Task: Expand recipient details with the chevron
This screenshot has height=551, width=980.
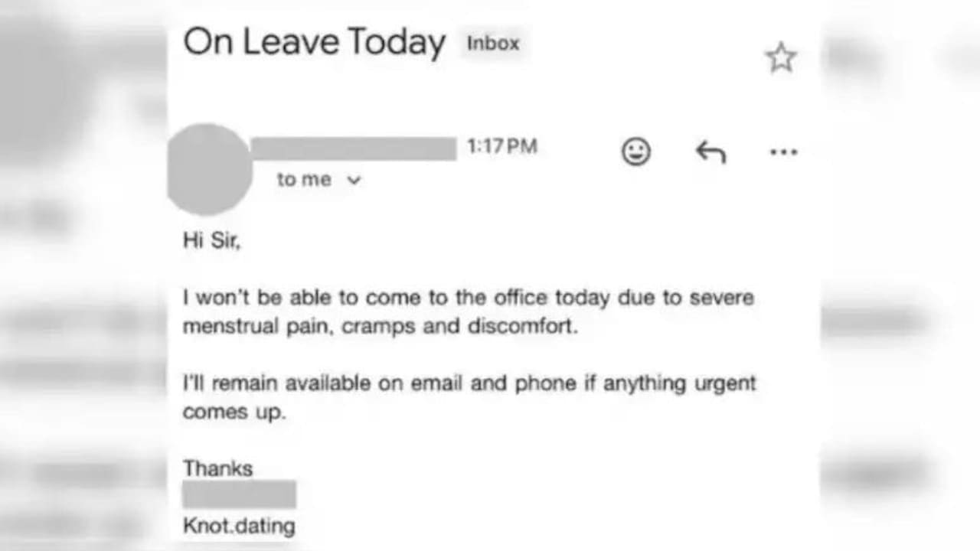Action: (x=354, y=181)
